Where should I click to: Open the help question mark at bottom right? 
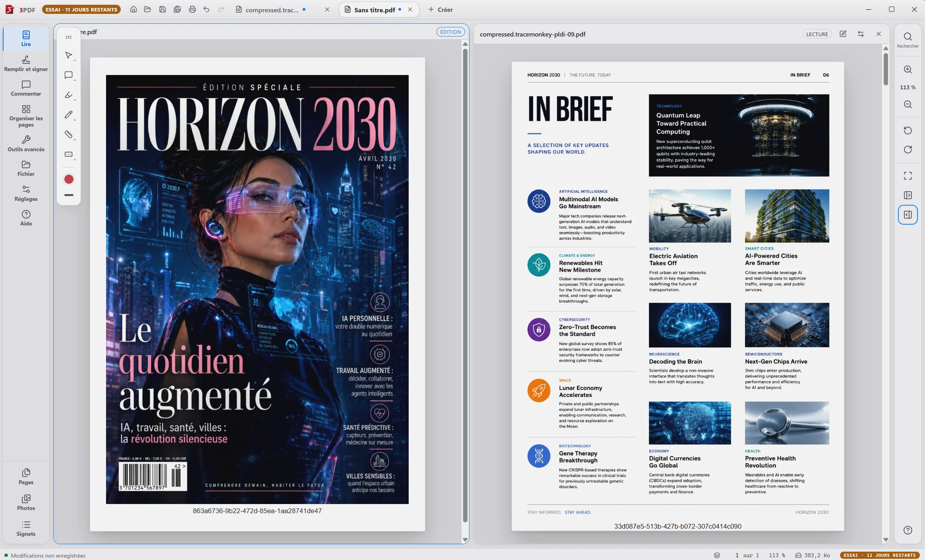pos(908,530)
